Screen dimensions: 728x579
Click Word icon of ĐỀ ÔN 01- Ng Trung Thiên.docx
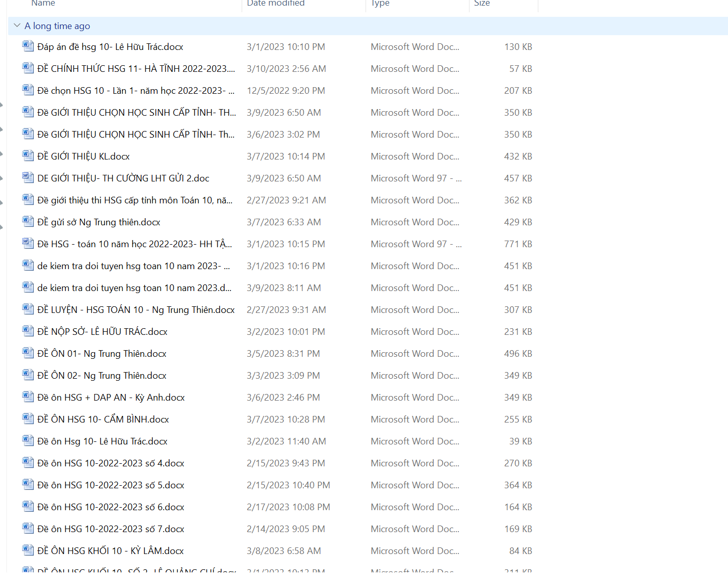coord(28,353)
